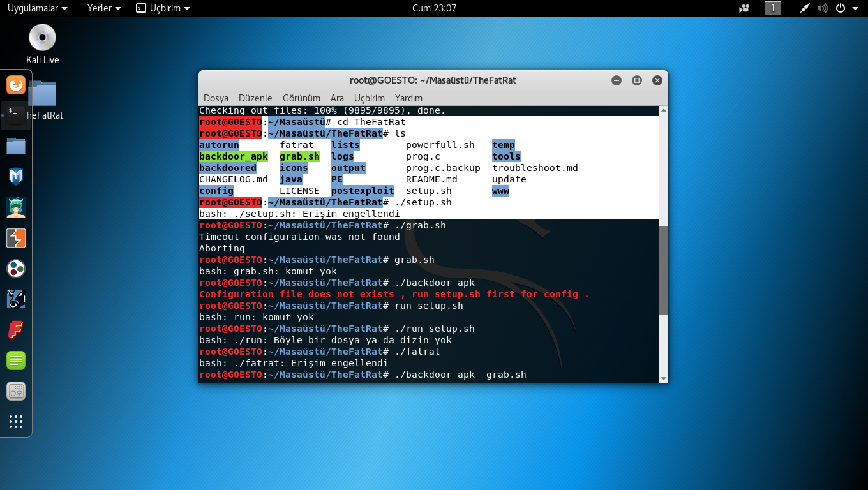Screen dimensions: 868x490
Task: Open the Yerler places menu
Action: [104, 8]
